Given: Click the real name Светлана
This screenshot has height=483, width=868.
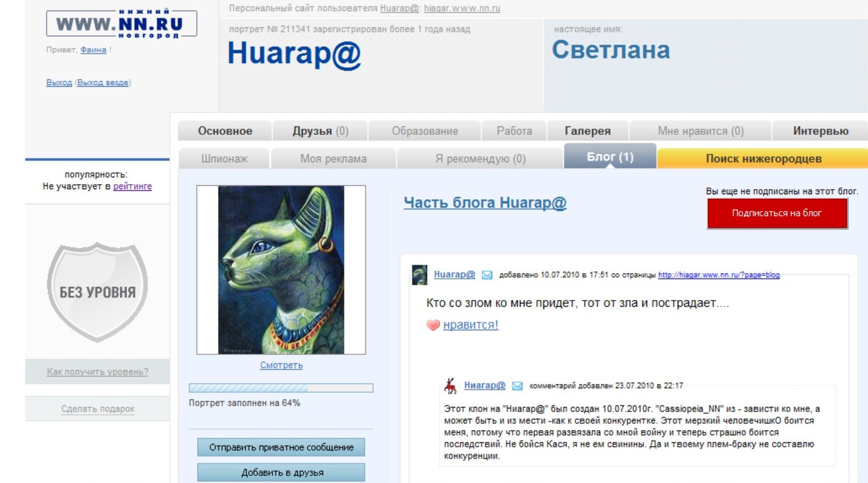Looking at the screenshot, I should [611, 50].
